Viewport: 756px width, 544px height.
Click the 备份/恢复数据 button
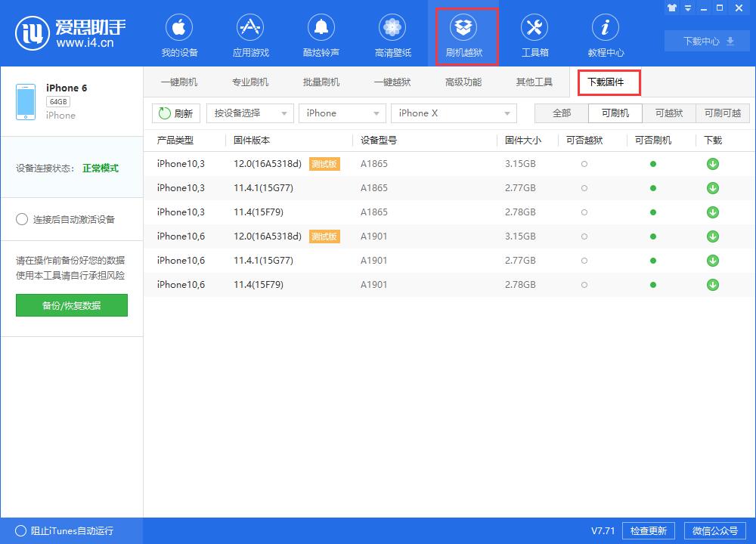[x=71, y=305]
